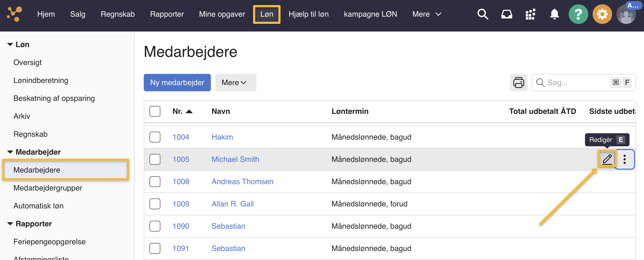Open Feriepengeopgørelse report
Image resolution: width=644 pixels, height=260 pixels.
pos(49,242)
